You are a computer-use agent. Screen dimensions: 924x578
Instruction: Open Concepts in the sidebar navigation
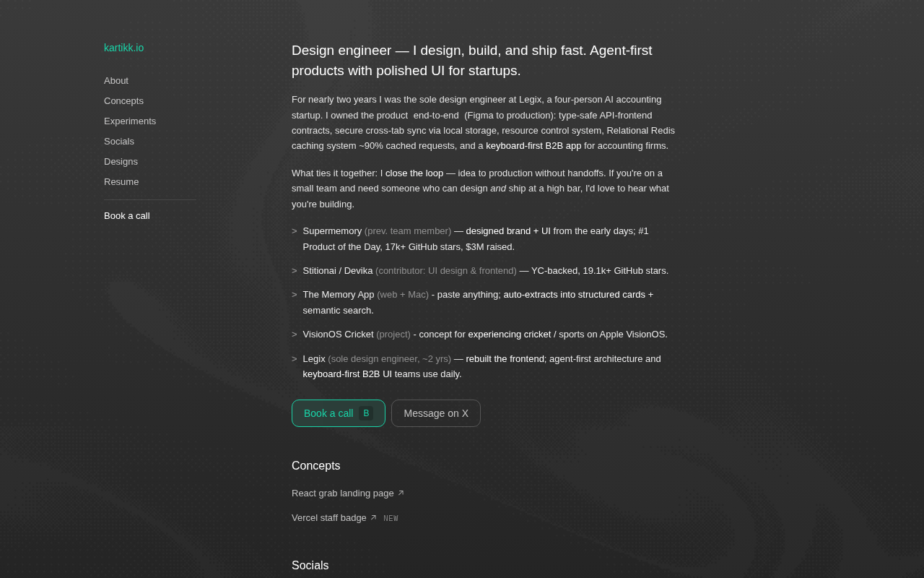(123, 101)
